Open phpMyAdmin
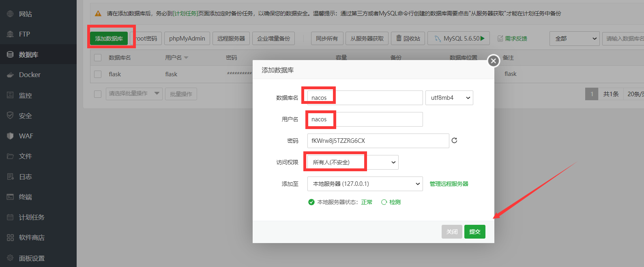Image resolution: width=644 pixels, height=267 pixels. 187,39
